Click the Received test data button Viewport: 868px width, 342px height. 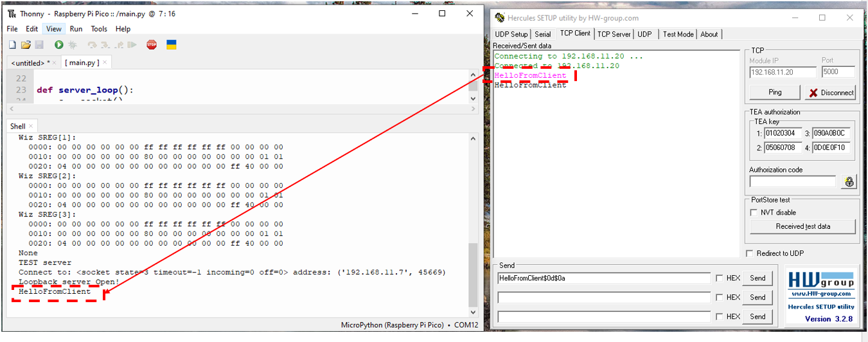(802, 226)
